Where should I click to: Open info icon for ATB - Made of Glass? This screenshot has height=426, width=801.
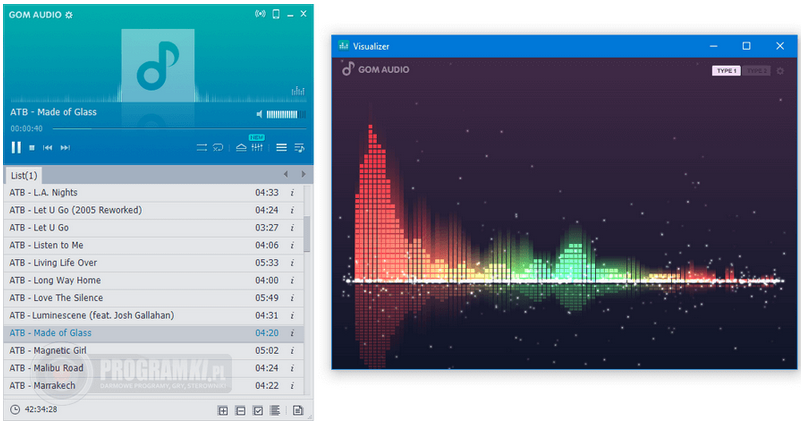[x=292, y=333]
